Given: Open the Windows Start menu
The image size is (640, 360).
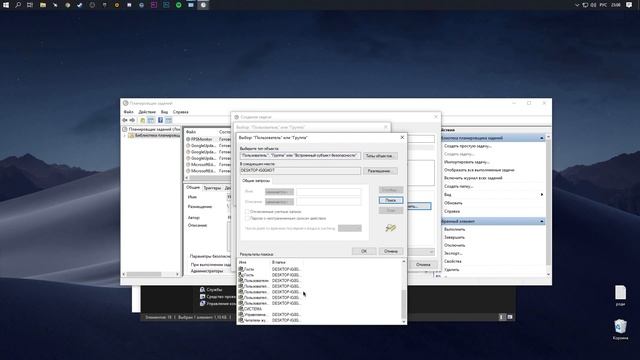Looking at the screenshot, I should click(x=6, y=5).
